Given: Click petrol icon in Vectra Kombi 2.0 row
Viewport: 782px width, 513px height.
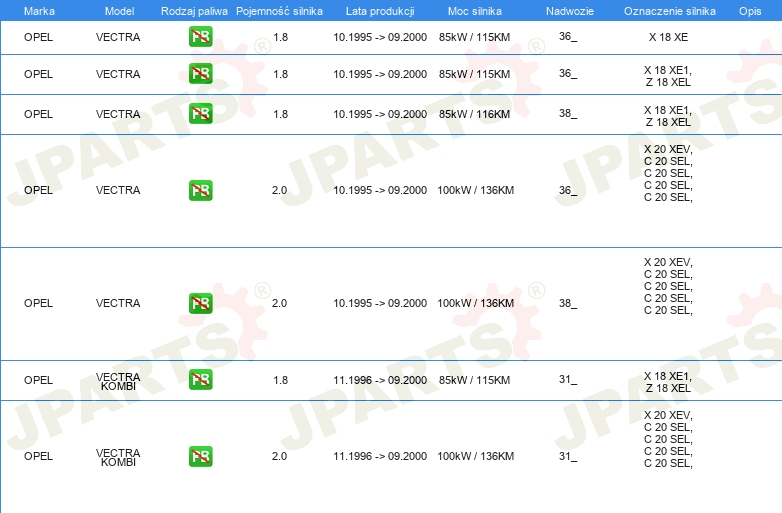Looking at the screenshot, I should [x=200, y=456].
